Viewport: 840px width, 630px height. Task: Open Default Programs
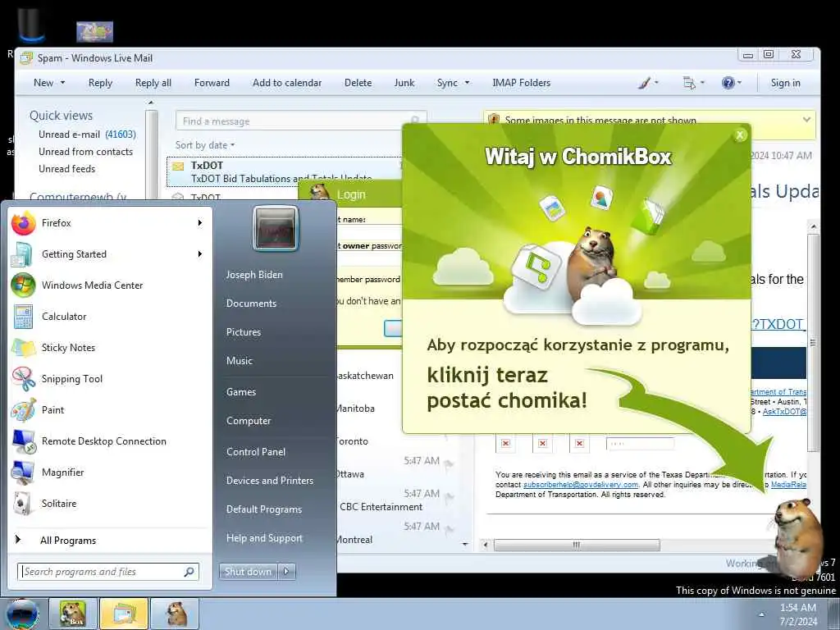[x=264, y=509]
